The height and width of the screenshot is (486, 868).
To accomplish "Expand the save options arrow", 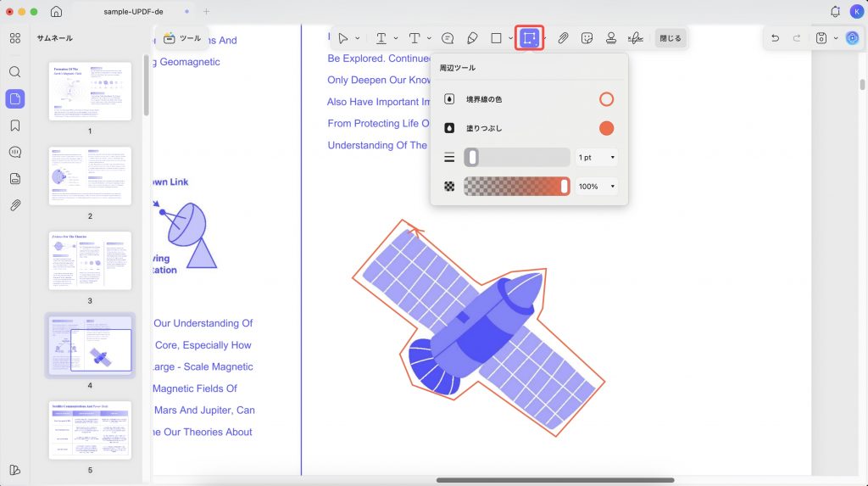I will point(836,38).
